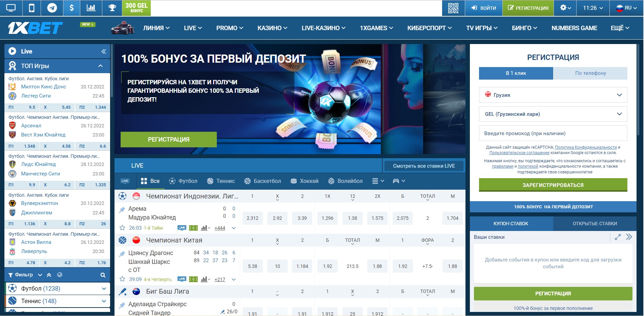The height and width of the screenshot is (316, 644).
Task: Open the Милтон Кинс Донс match
Action: pos(44,87)
